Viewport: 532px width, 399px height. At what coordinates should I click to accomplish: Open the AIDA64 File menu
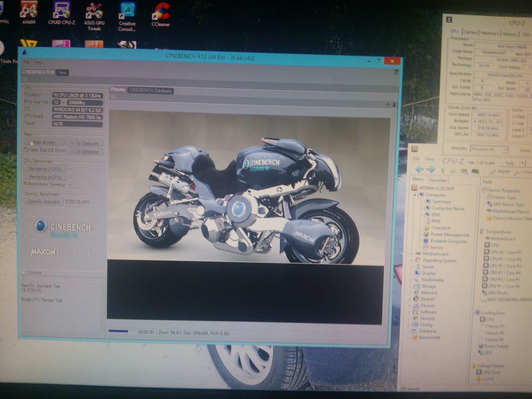tap(416, 159)
